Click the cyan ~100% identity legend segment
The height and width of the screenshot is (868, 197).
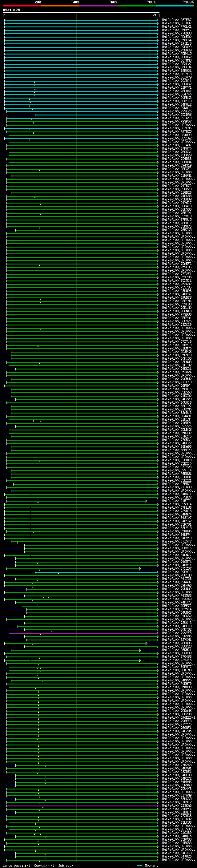pos(175,6)
